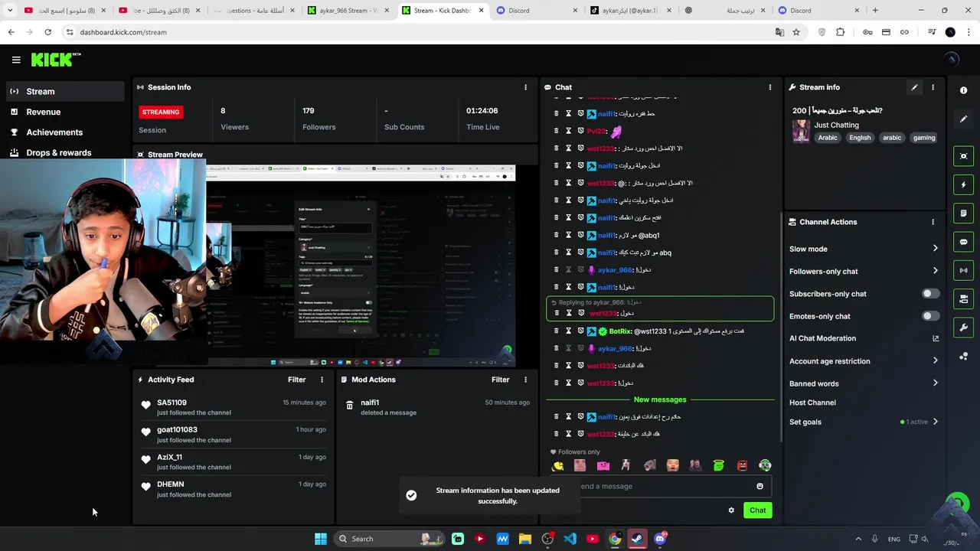The height and width of the screenshot is (551, 980).
Task: Switch to aykar_966 Stream browser tab
Action: tap(346, 11)
